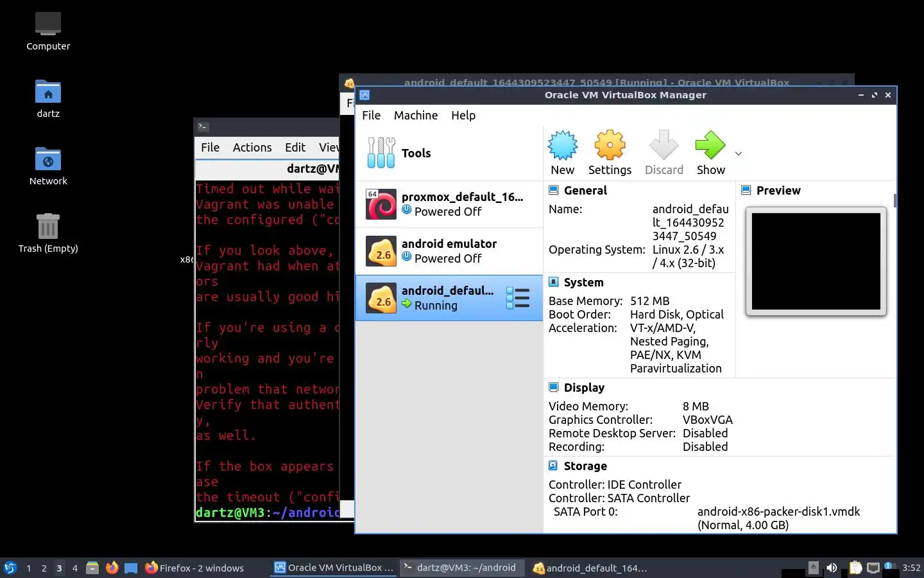
Task: Open the terminal window's Actions menu
Action: (x=252, y=147)
